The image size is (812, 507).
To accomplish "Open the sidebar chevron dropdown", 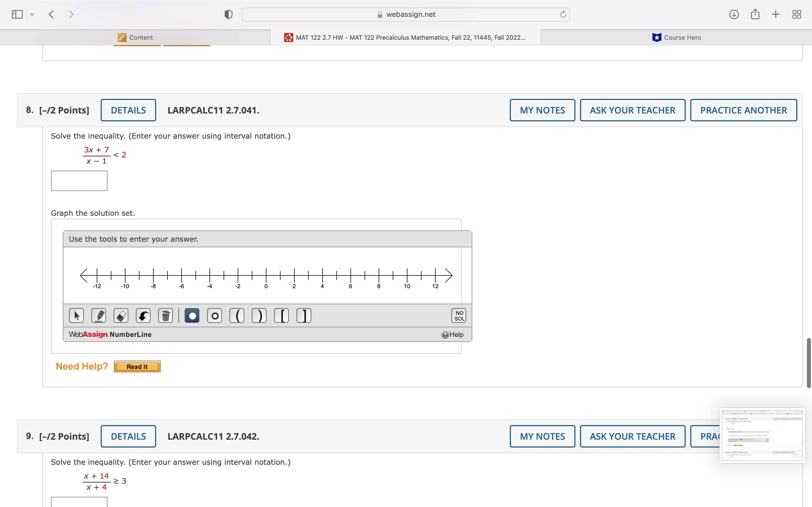I will [x=32, y=14].
